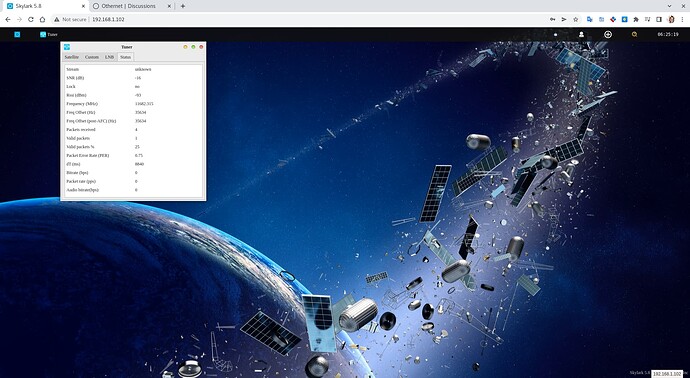Open the Extensions puzzle piece menu
Image resolution: width=690 pixels, height=378 pixels.
[636, 19]
